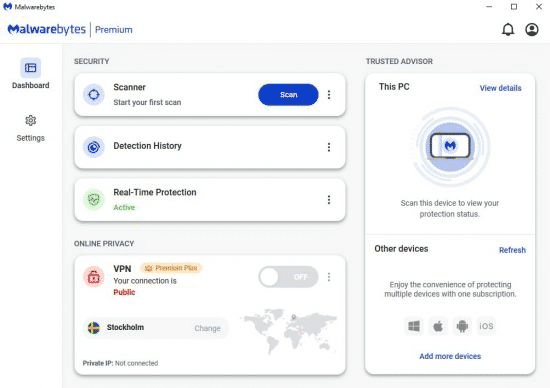Click the This PC device illustration
Viewport: 550px width, 388px height.
(450, 146)
